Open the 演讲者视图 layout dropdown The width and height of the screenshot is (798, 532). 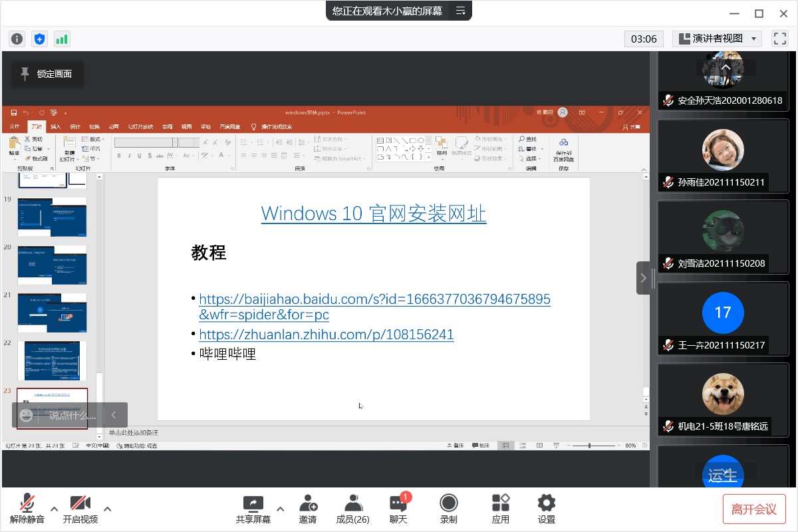coord(717,39)
